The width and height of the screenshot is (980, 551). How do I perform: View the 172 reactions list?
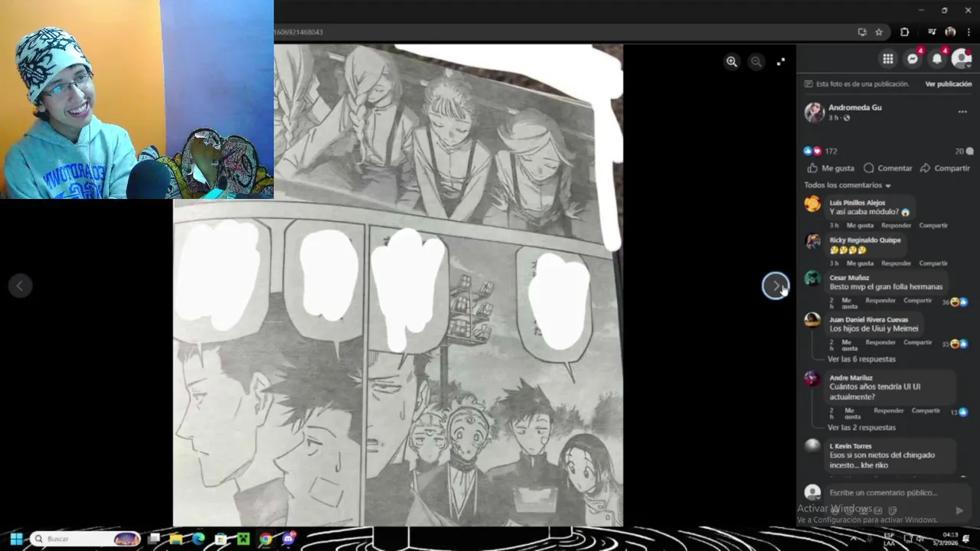(x=820, y=152)
